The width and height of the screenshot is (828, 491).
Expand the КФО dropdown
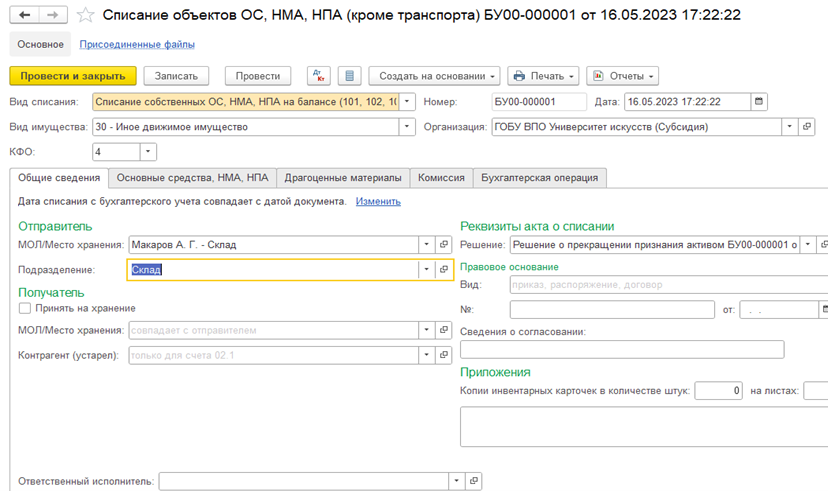click(148, 152)
